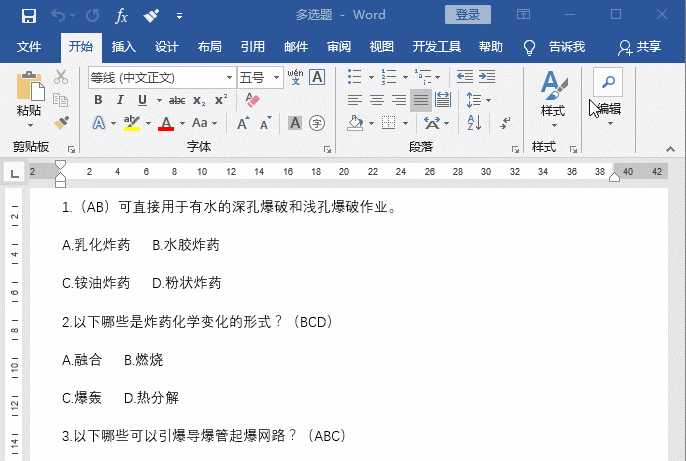
Task: Toggle subscript formatting
Action: (x=199, y=101)
